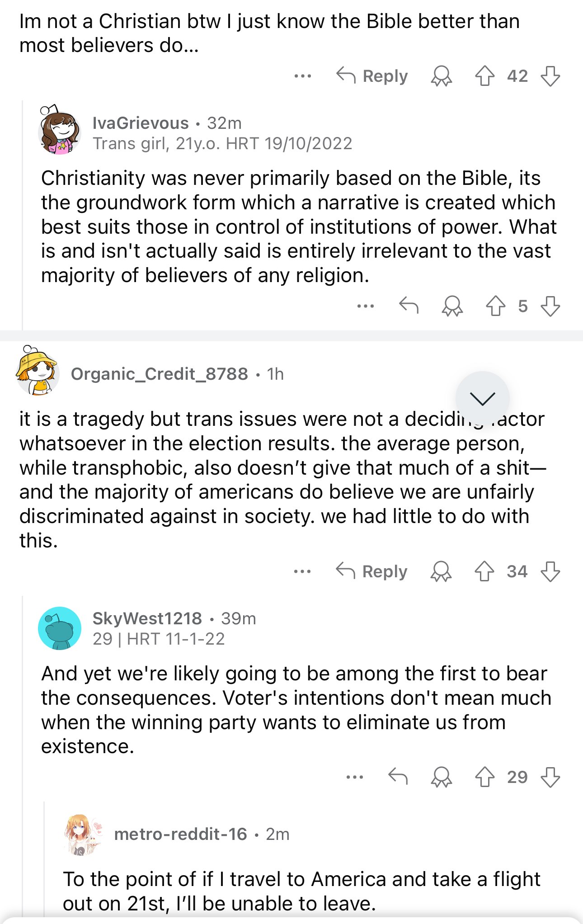This screenshot has width=583, height=924.
Task: Upvote SkyWest1218's 29-point comment
Action: tap(484, 777)
